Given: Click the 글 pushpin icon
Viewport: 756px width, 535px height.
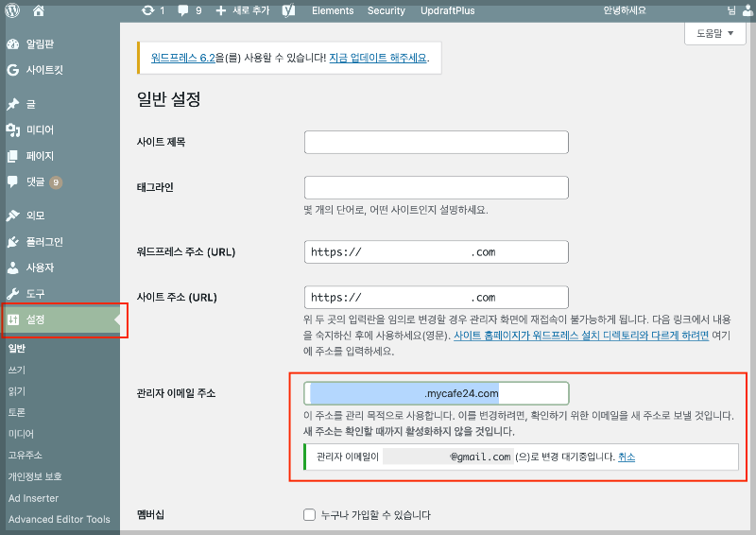Looking at the screenshot, I should 12,104.
